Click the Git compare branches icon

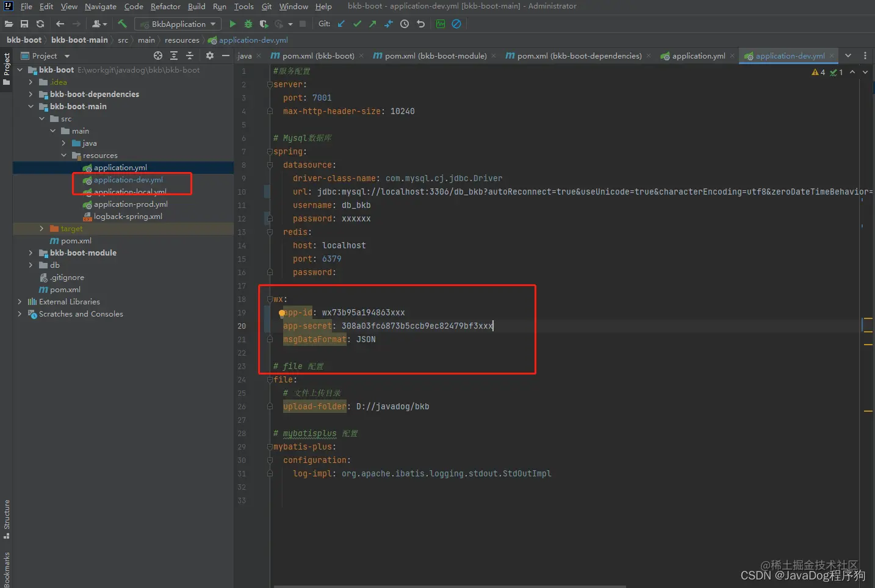tap(389, 24)
